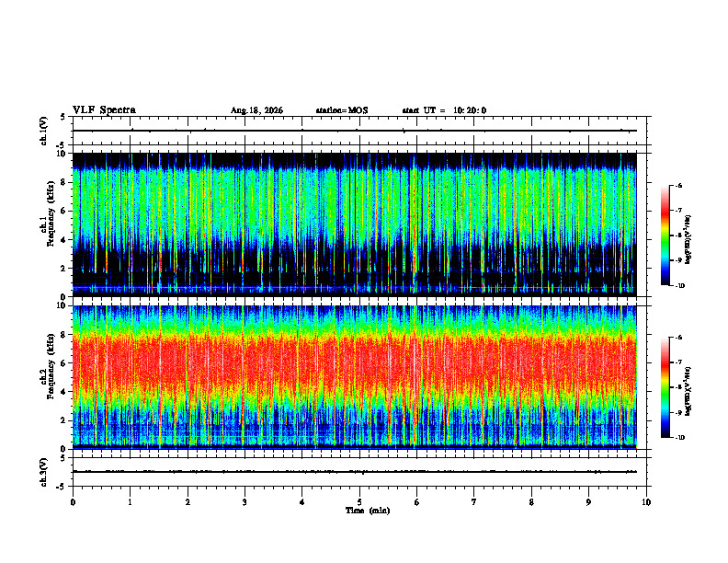This screenshot has height=563, width=728.
Task: Click the ch.1 voltage waveform trace panel
Action: 359,131
